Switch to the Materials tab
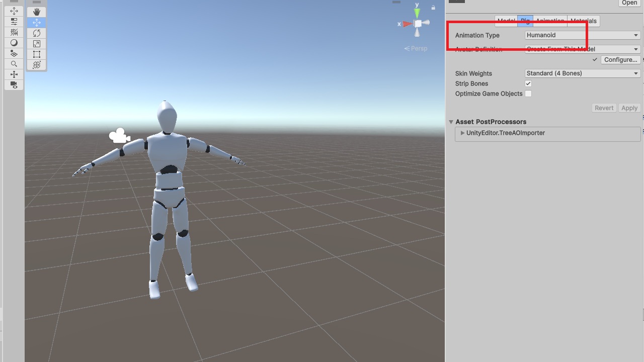 (583, 21)
